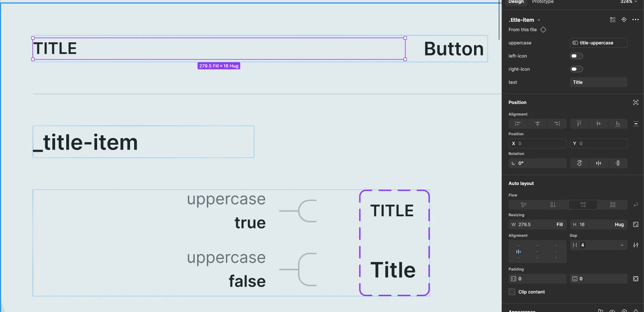The image size is (644, 312).
Task: Click the go to main component icon
Action: point(624,20)
